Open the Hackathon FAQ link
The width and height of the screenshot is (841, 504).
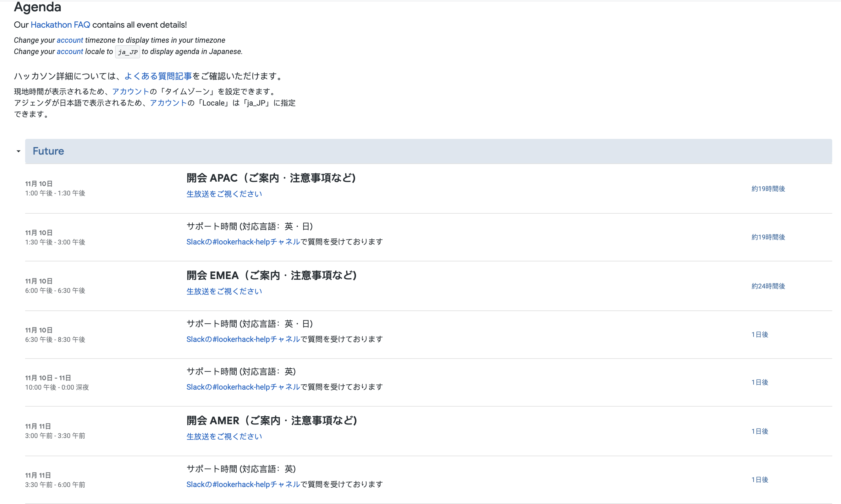(60, 25)
